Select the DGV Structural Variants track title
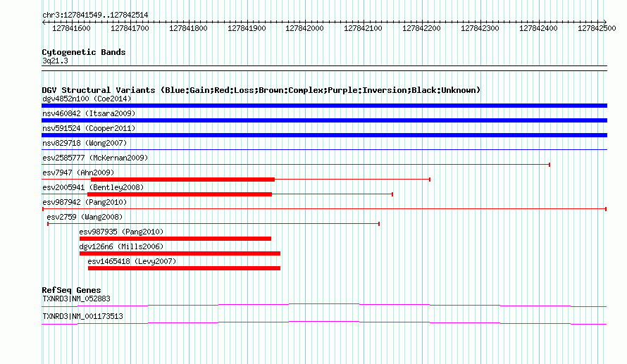Screen dimensions: 627x364 [261, 90]
